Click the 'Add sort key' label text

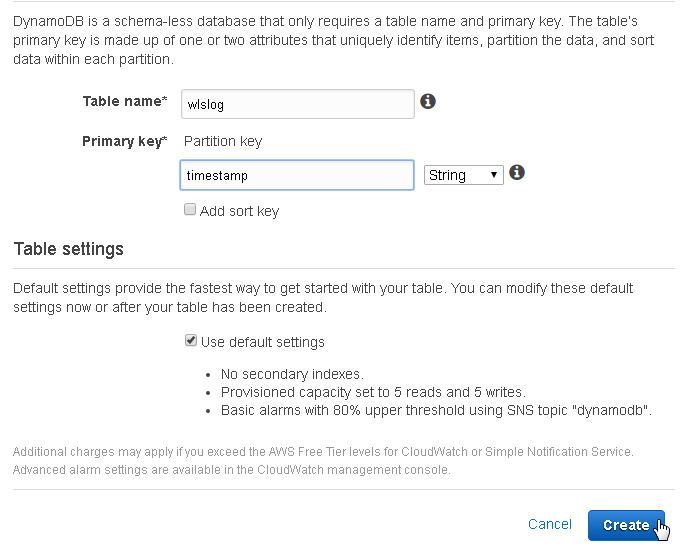click(239, 211)
